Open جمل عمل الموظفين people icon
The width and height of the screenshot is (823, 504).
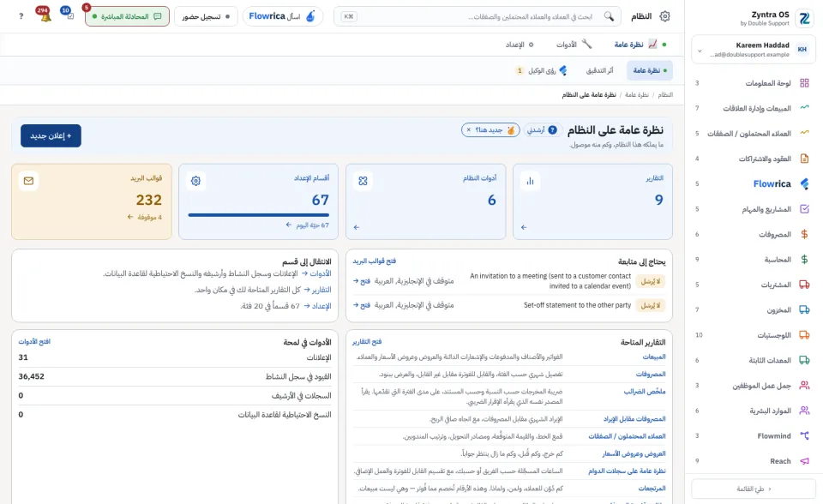click(x=804, y=386)
